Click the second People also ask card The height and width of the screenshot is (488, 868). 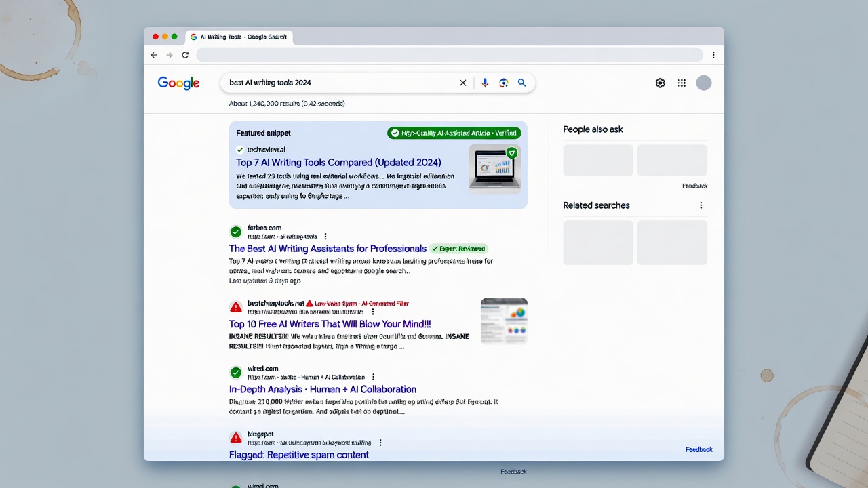pos(672,160)
